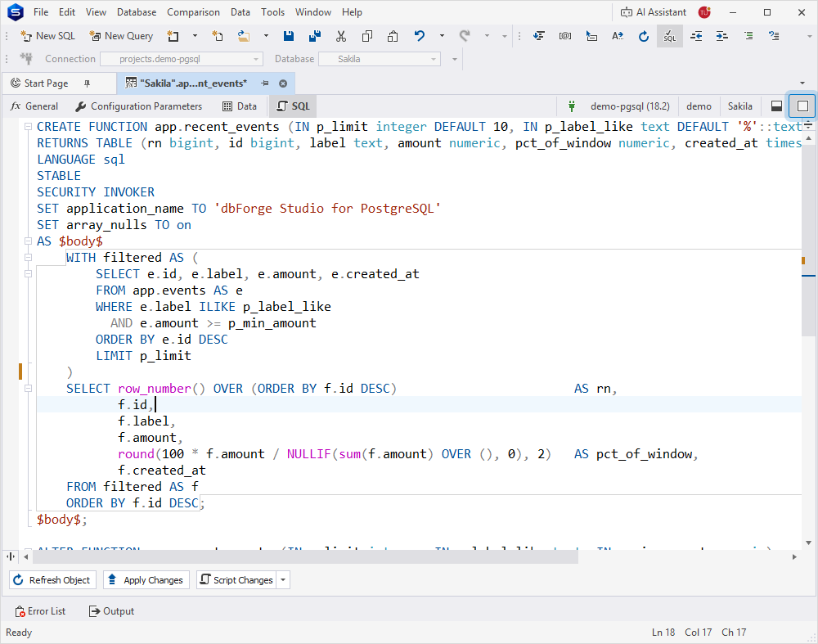This screenshot has width=818, height=644.
Task: Open the Database menu
Action: click(137, 12)
